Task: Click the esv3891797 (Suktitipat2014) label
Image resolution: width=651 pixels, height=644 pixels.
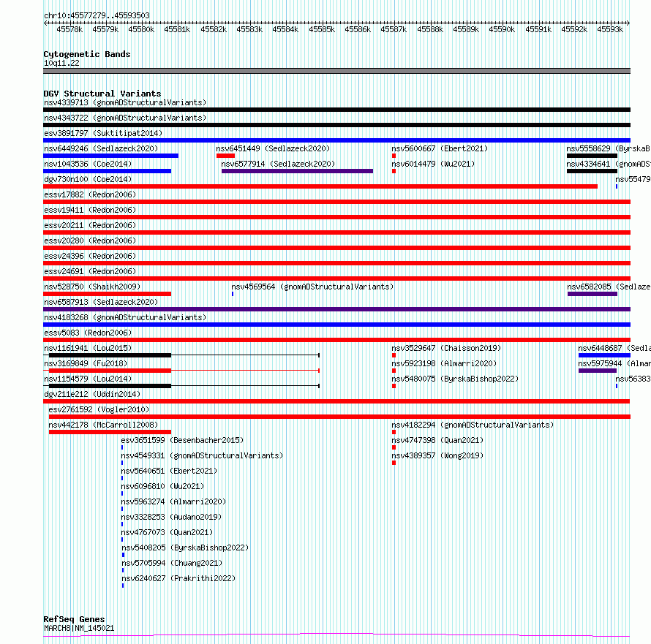Action: tap(103, 133)
